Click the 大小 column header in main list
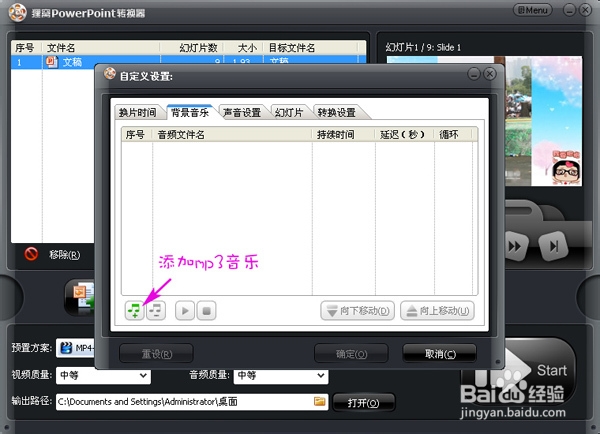 (244, 48)
